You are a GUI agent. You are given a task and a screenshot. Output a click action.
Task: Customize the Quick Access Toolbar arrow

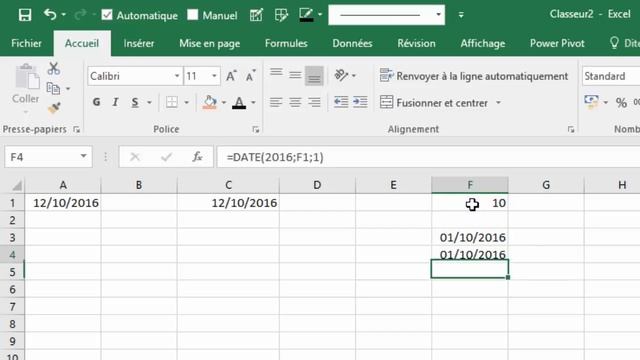pyautogui.click(x=461, y=15)
